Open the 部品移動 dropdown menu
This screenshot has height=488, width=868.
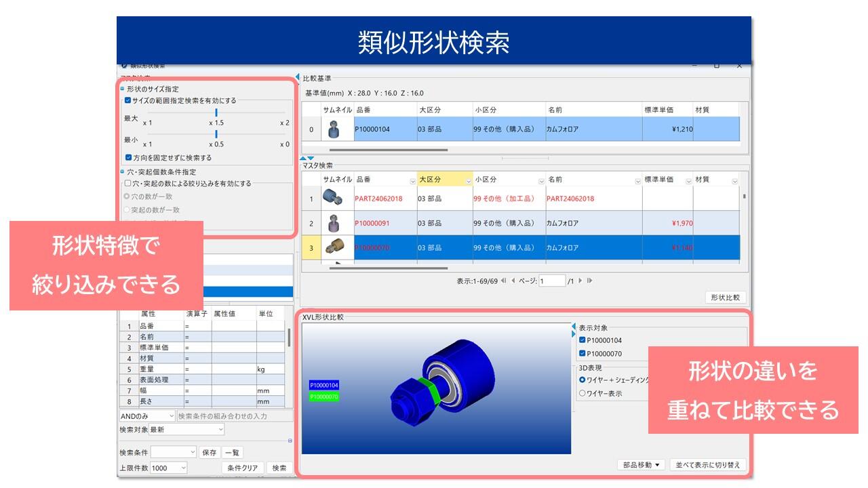(641, 465)
